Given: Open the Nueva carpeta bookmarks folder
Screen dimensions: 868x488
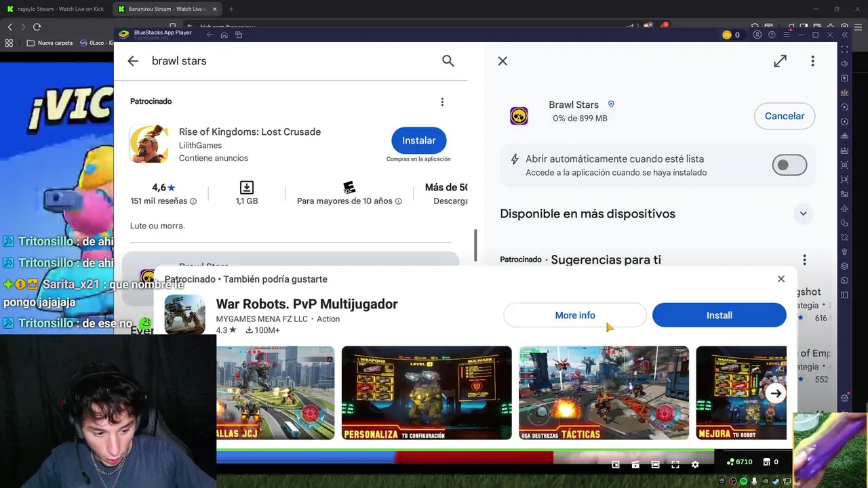Looking at the screenshot, I should click(50, 43).
